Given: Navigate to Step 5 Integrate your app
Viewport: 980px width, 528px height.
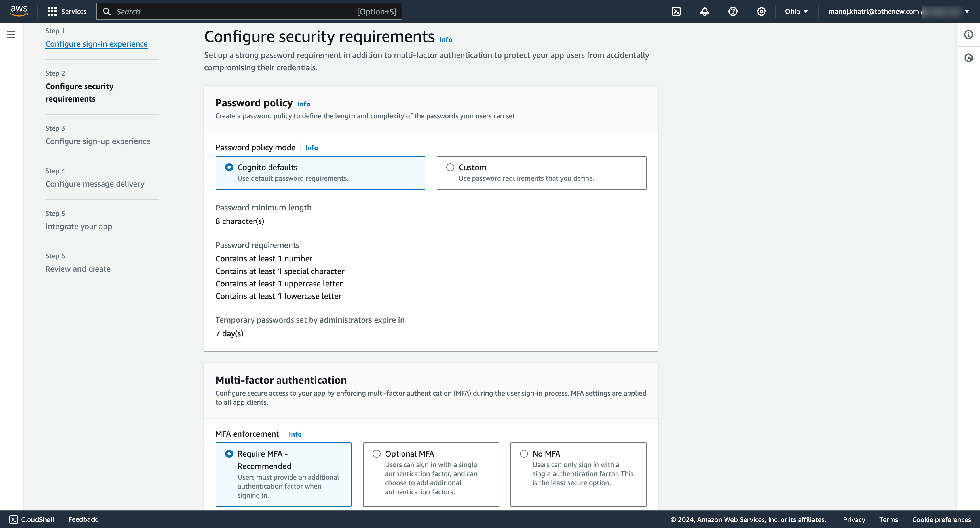Looking at the screenshot, I should pyautogui.click(x=79, y=226).
